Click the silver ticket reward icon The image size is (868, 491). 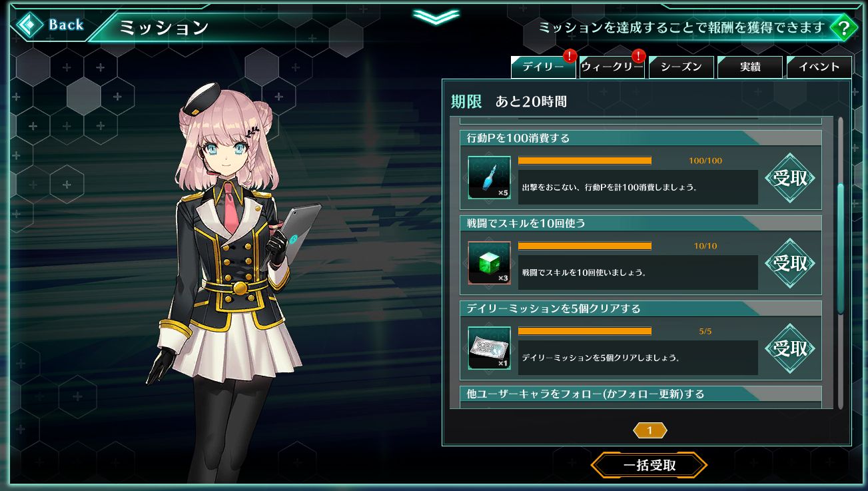[490, 348]
